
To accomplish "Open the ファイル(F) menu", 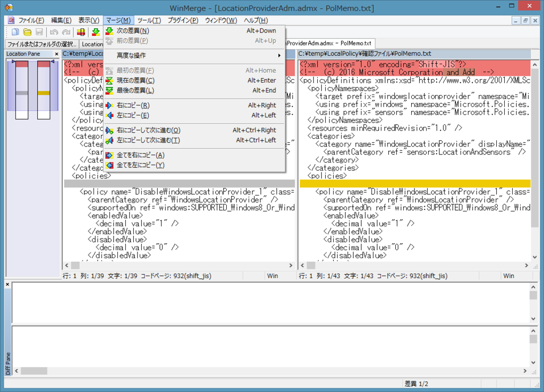I will pyautogui.click(x=31, y=21).
